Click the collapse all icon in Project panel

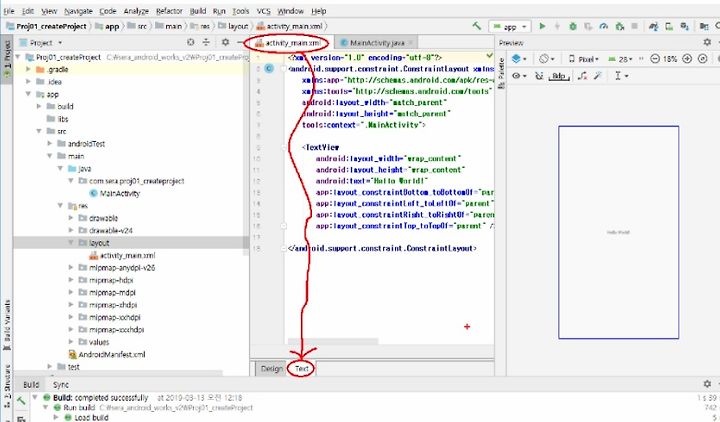click(x=206, y=42)
